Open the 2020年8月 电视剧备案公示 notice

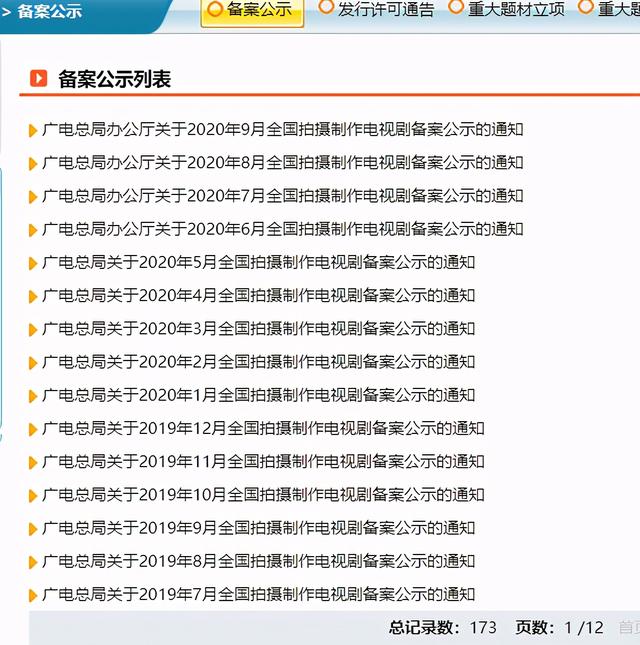283,163
